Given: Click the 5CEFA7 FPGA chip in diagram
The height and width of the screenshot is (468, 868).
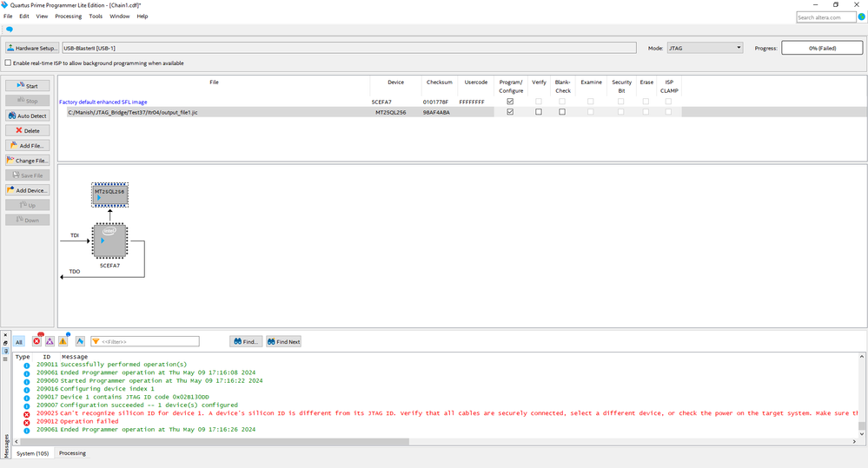Looking at the screenshot, I should pos(109,241).
